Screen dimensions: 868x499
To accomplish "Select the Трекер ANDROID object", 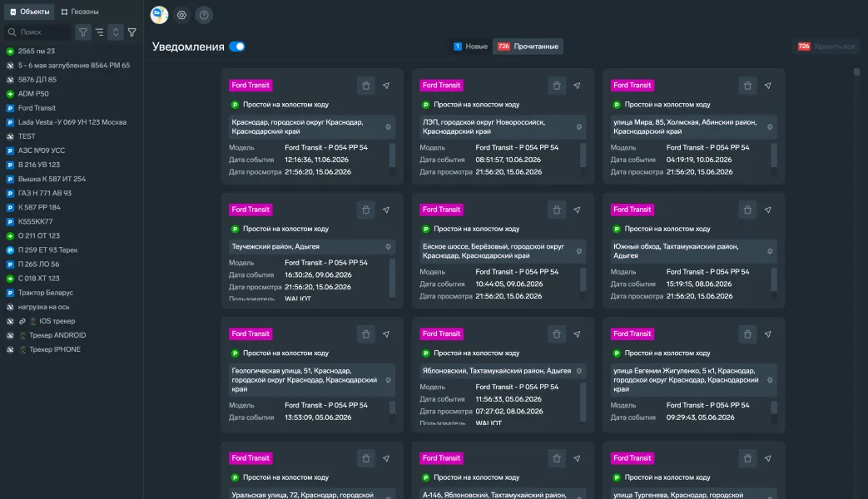I will 57,335.
